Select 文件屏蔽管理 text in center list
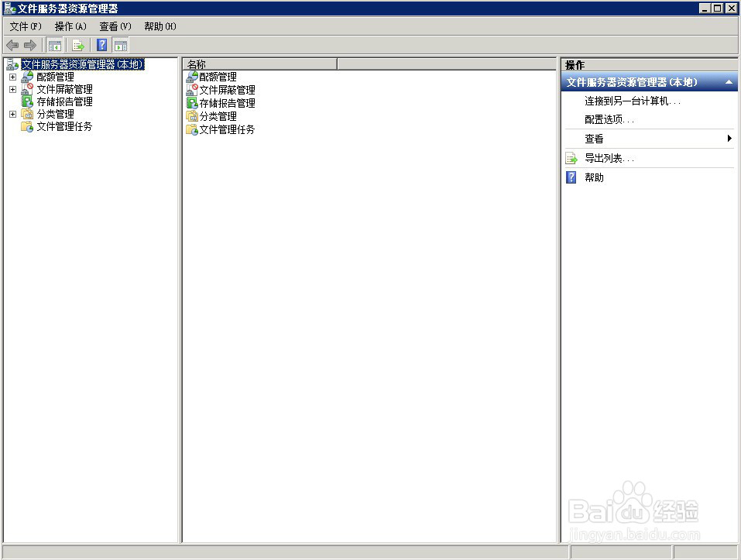Viewport: 741px width, 560px height. pos(228,90)
